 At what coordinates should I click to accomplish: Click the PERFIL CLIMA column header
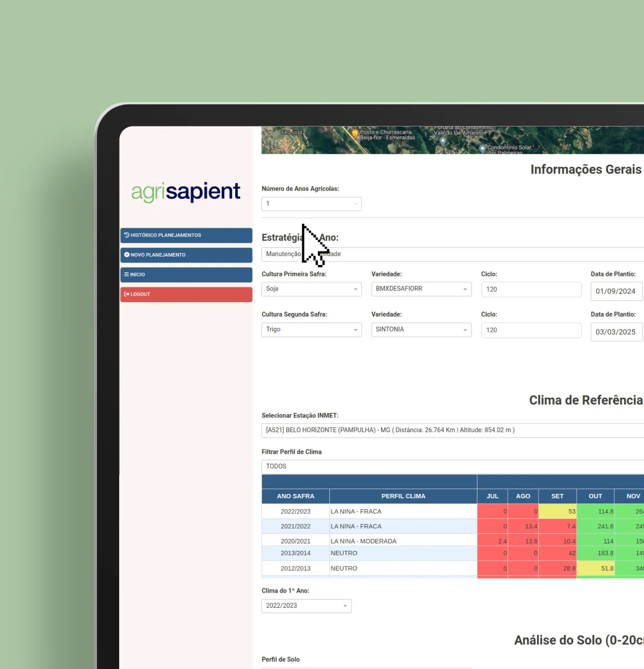pos(403,496)
